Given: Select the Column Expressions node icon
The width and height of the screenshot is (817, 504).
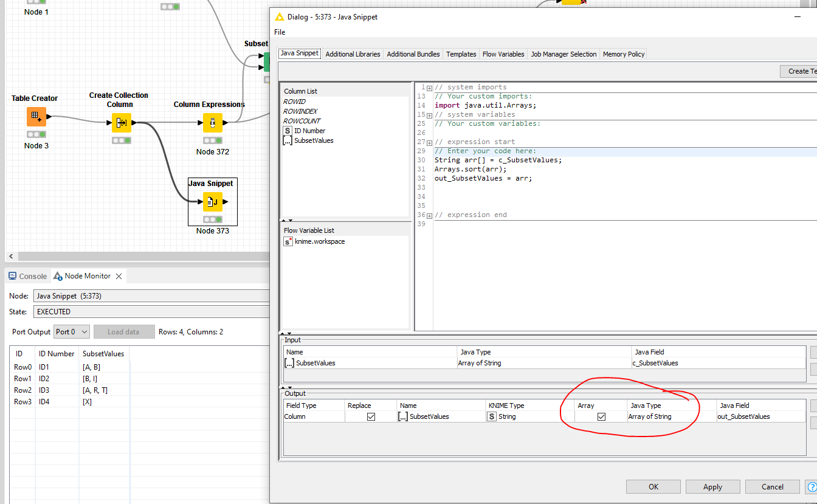Looking at the screenshot, I should point(213,123).
